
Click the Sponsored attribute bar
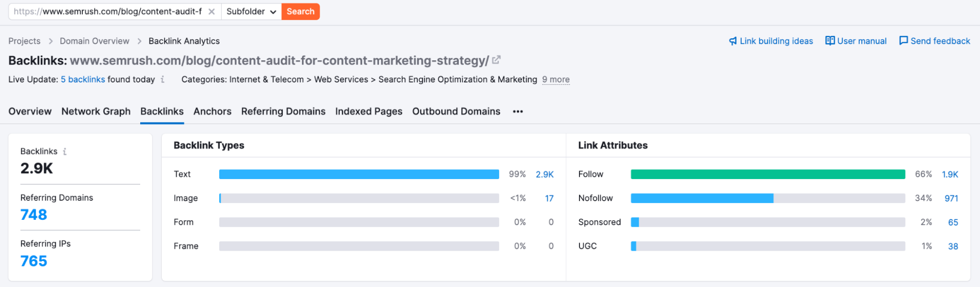point(768,222)
